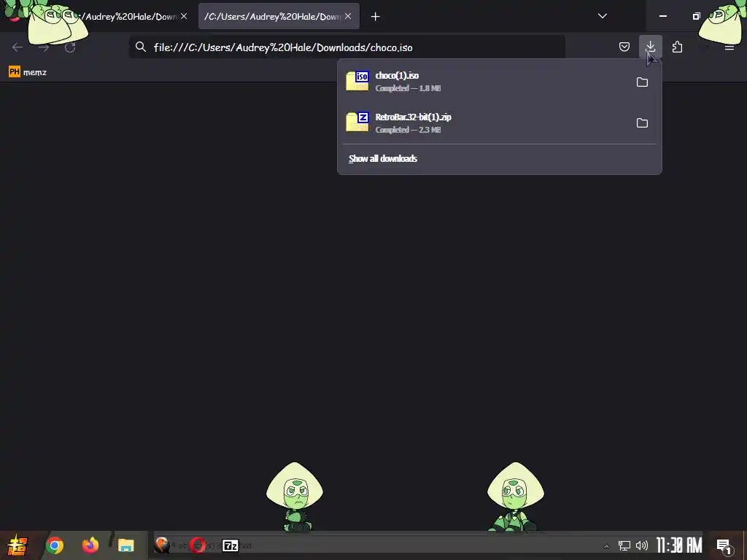
Task: Show choco(1).iso in its folder
Action: click(x=642, y=82)
